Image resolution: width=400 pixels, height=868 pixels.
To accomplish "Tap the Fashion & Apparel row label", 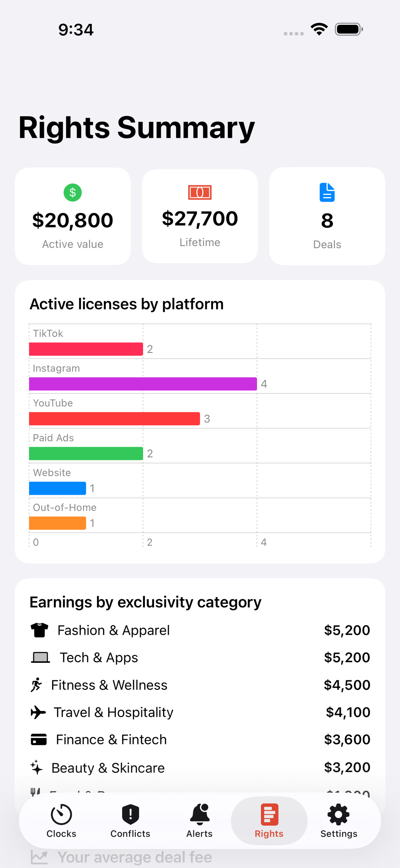I will tap(113, 630).
